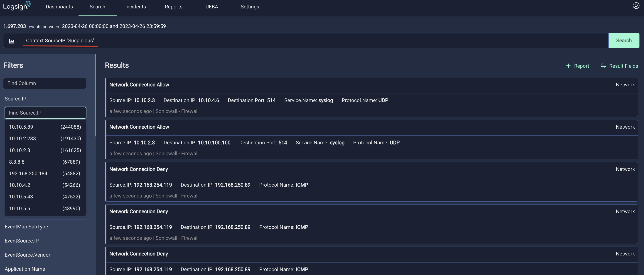
Task: Open the user account icon
Action: pos(636,5)
